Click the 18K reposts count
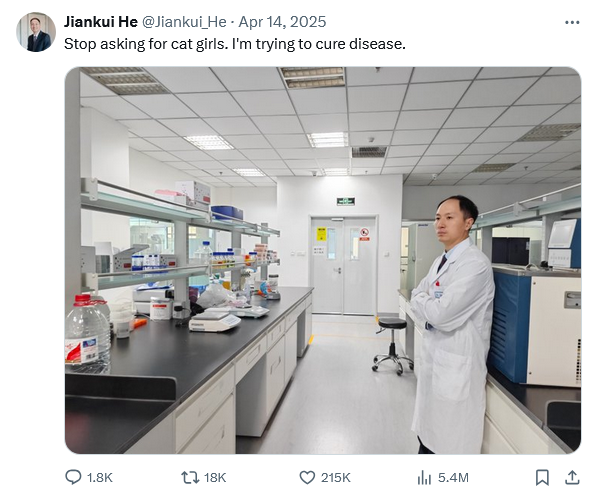This screenshot has height=499, width=598. point(215,478)
